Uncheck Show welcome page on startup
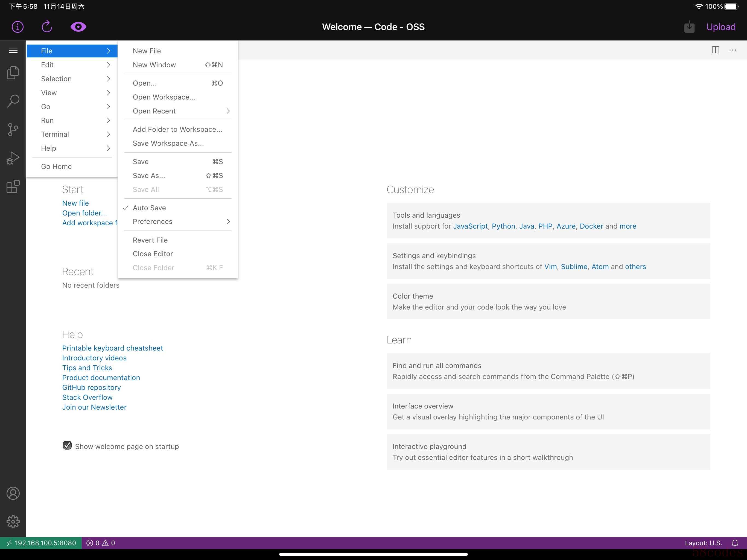Image resolution: width=747 pixels, height=560 pixels. [67, 445]
